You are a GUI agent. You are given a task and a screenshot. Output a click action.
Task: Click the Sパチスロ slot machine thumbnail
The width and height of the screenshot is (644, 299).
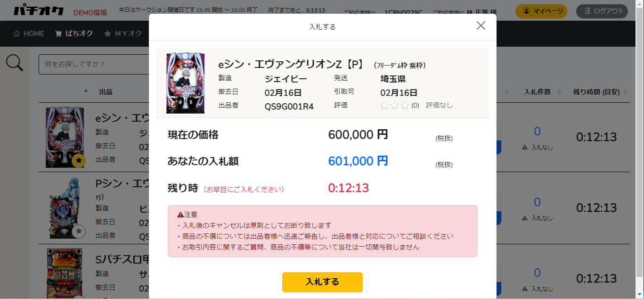65,274
